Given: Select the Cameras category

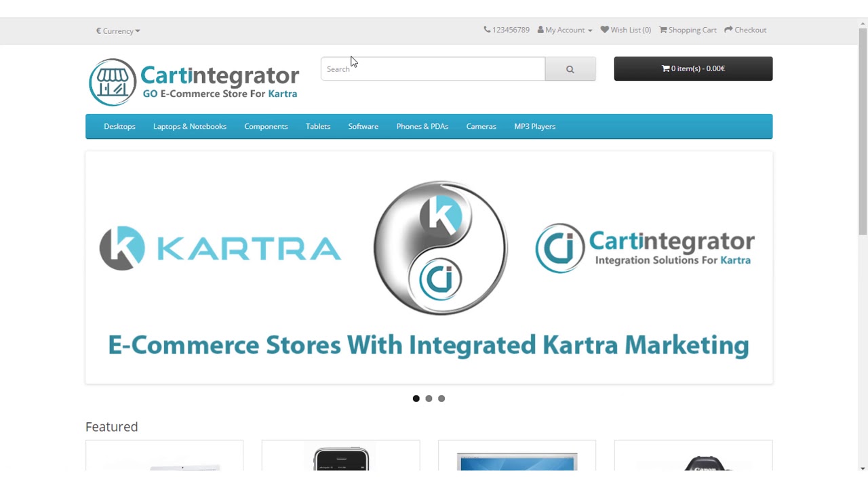Looking at the screenshot, I should (x=481, y=126).
